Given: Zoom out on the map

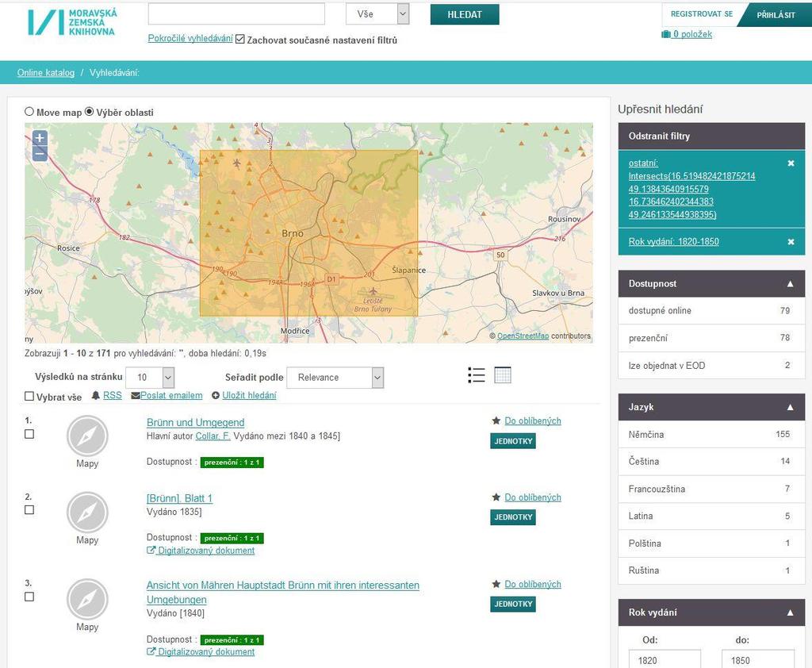Looking at the screenshot, I should pos(40,153).
